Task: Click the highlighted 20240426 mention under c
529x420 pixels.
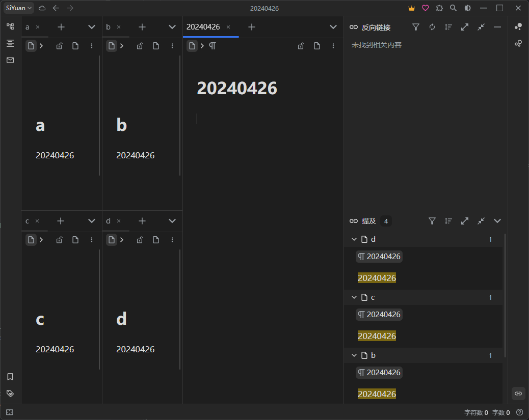Action: pyautogui.click(x=377, y=336)
